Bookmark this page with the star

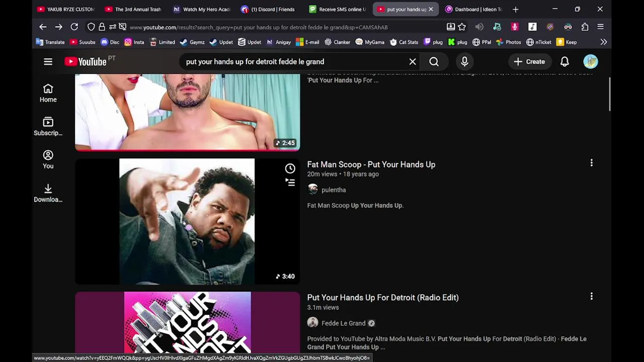point(462,27)
